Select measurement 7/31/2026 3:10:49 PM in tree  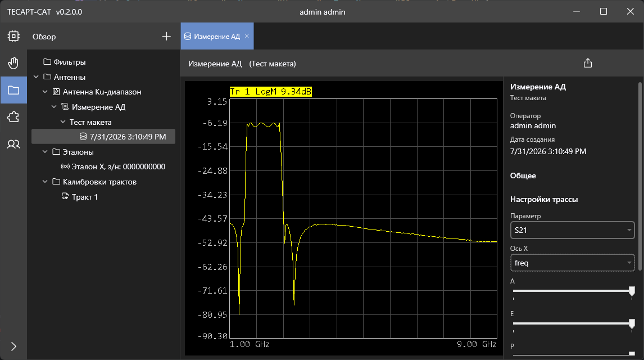point(103,137)
